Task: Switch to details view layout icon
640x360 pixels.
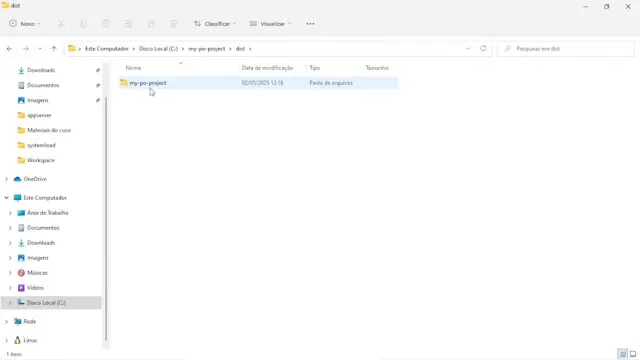Action: 622,354
